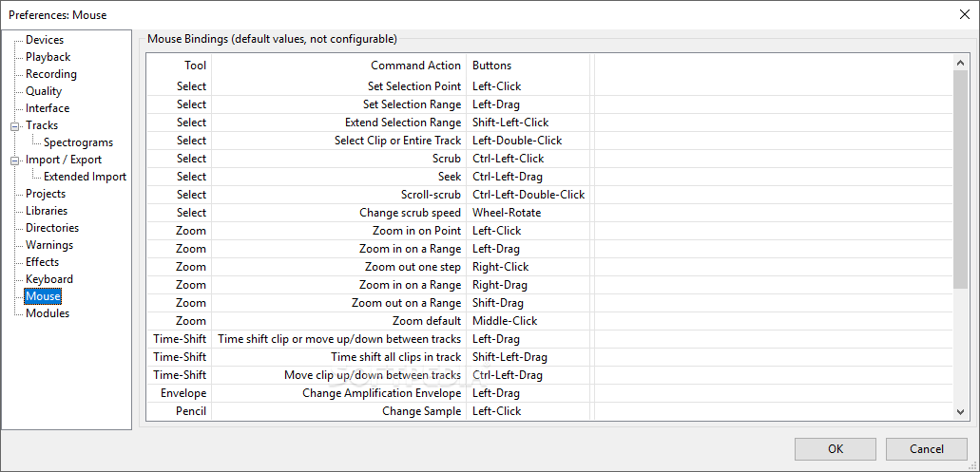
Task: Select the Zoom default binding row
Action: point(550,321)
